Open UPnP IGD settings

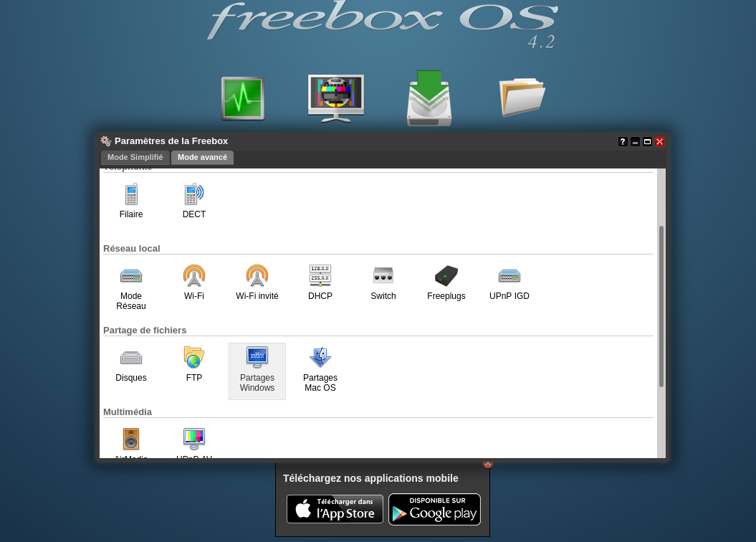[x=509, y=283]
